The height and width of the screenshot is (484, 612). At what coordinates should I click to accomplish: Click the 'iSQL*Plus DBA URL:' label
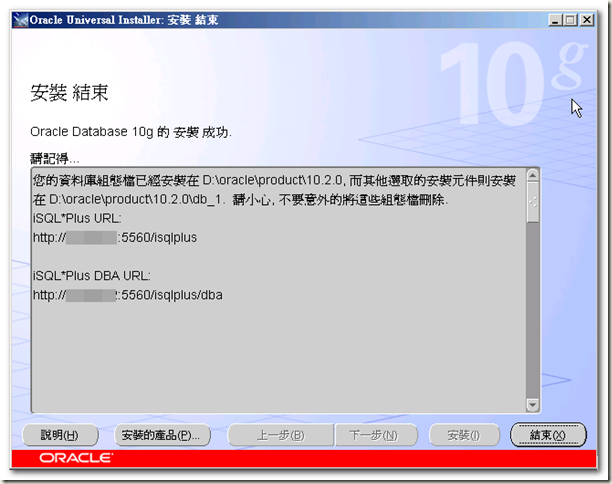tap(91, 276)
